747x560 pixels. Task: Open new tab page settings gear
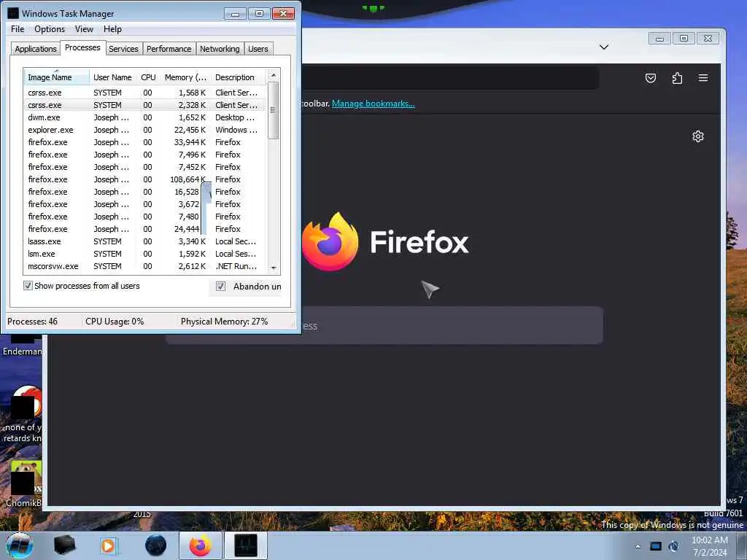pyautogui.click(x=698, y=136)
